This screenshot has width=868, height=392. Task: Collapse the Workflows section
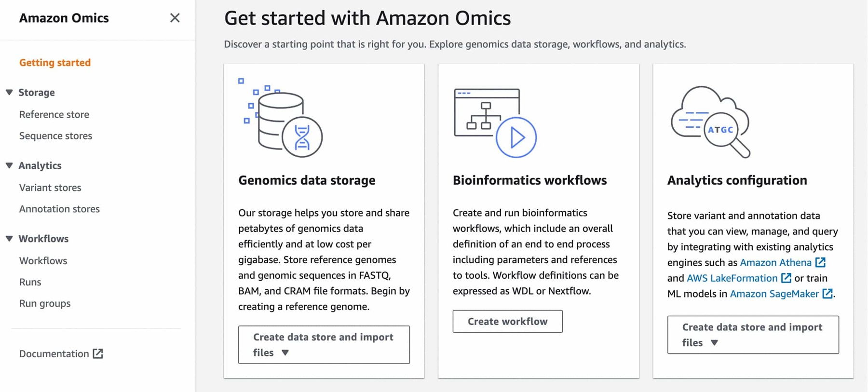(9, 238)
